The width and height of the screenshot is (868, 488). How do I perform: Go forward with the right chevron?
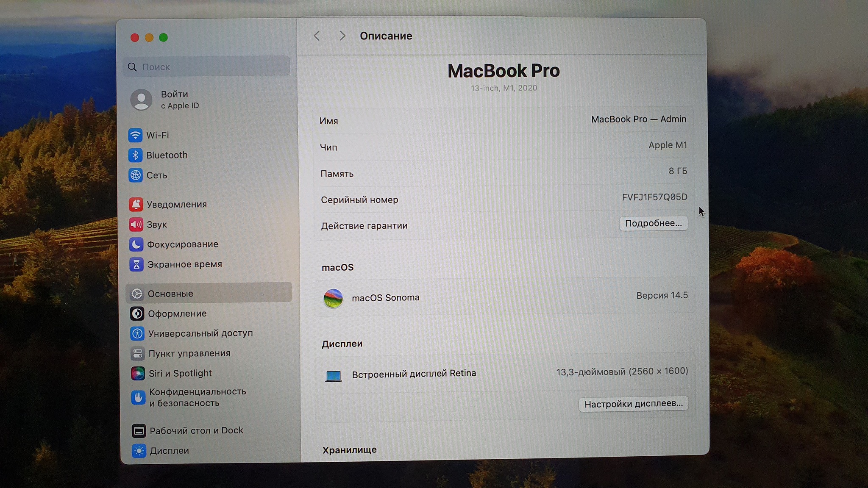[x=342, y=36]
